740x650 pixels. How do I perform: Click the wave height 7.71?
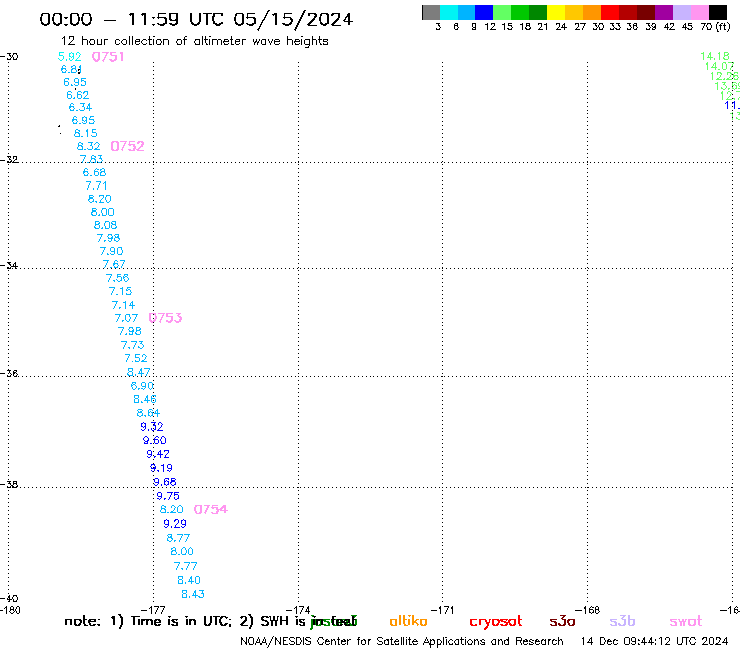pyautogui.click(x=96, y=186)
